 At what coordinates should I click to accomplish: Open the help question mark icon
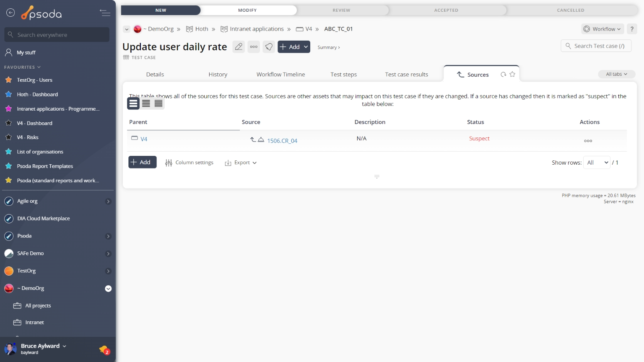[x=632, y=29]
